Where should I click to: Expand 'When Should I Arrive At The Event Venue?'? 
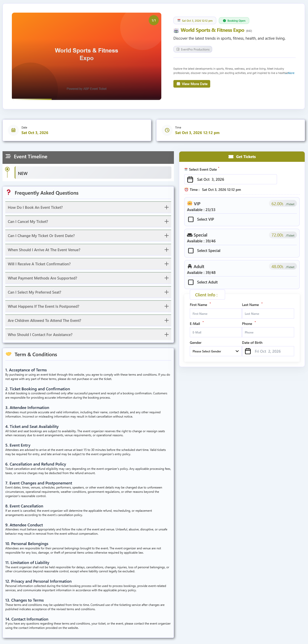tap(88, 250)
